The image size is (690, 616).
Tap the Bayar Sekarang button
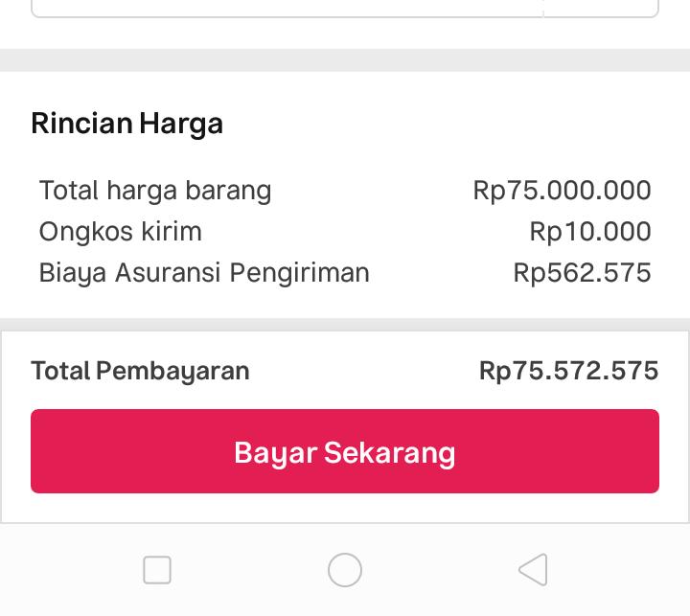coord(345,451)
